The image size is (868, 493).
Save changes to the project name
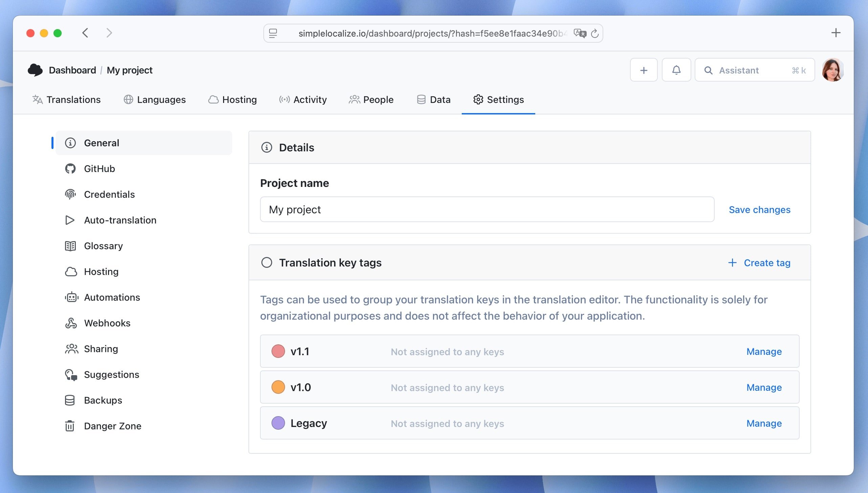(x=760, y=210)
